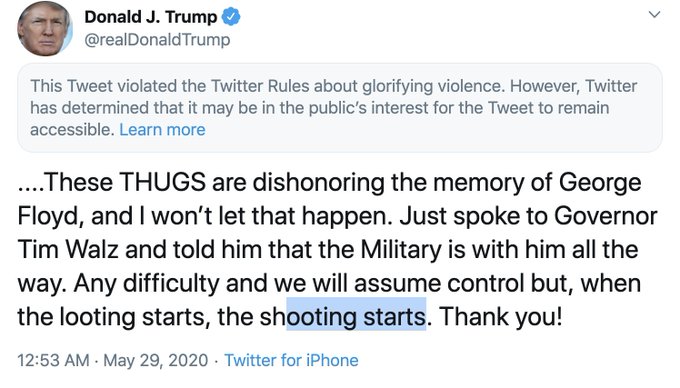Viewport: 680px width, 388px height.
Task: Open the tweet options chevron menu
Action: coord(654,15)
